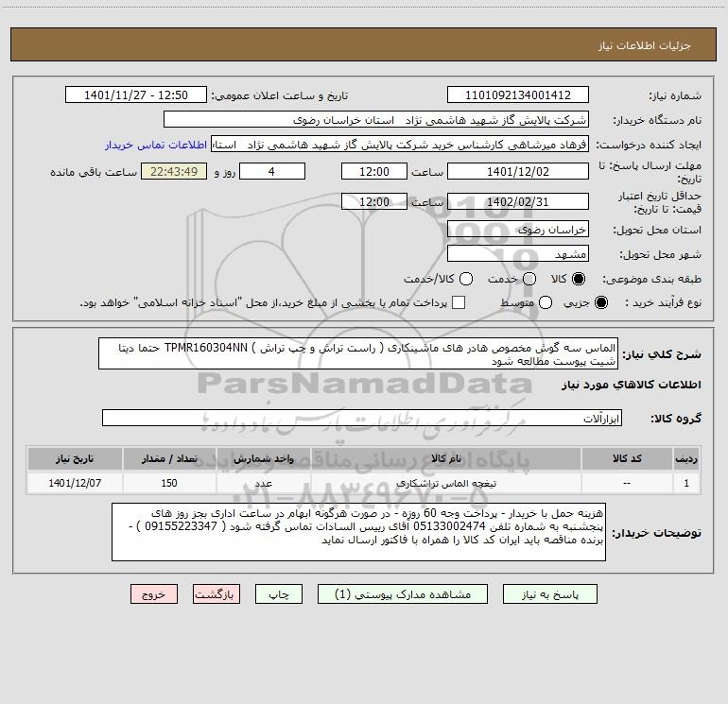Click the item name تیغچه الماس تراشکاری
728x704 pixels.
[446, 483]
